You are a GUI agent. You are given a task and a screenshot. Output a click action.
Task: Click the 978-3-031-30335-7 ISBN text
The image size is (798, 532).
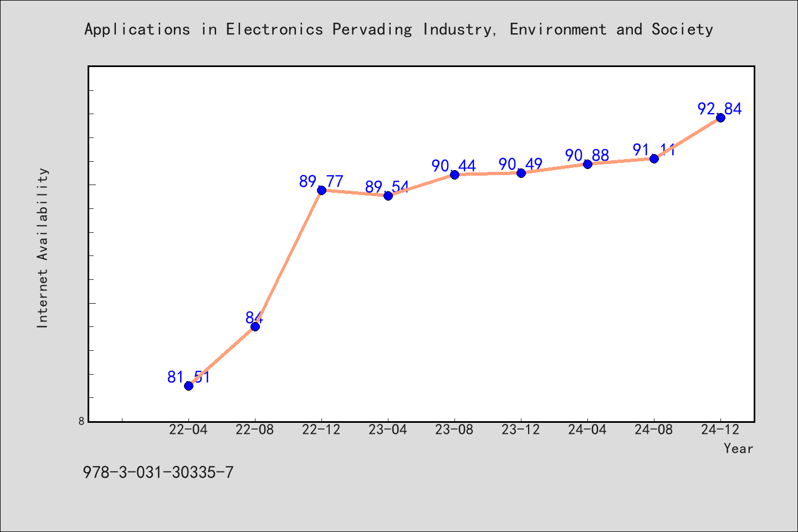[x=158, y=473]
